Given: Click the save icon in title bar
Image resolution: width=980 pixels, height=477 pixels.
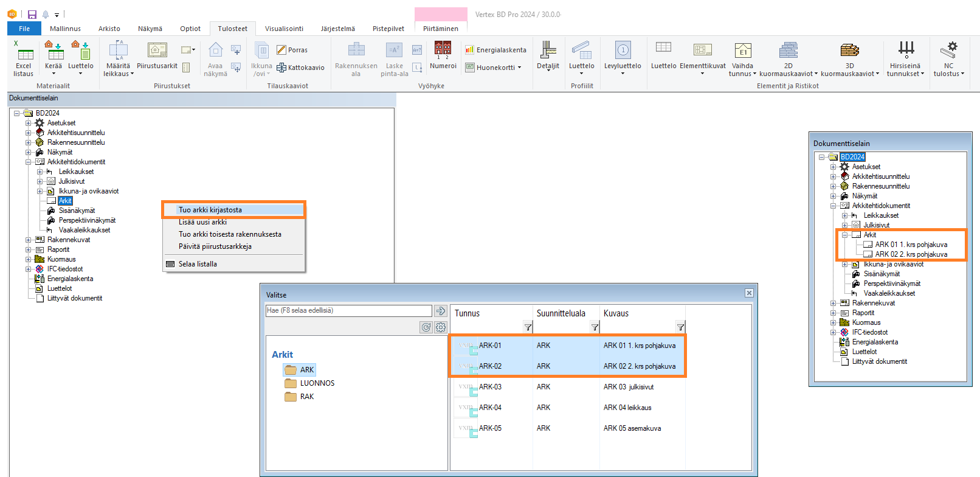Looking at the screenshot, I should (x=32, y=14).
